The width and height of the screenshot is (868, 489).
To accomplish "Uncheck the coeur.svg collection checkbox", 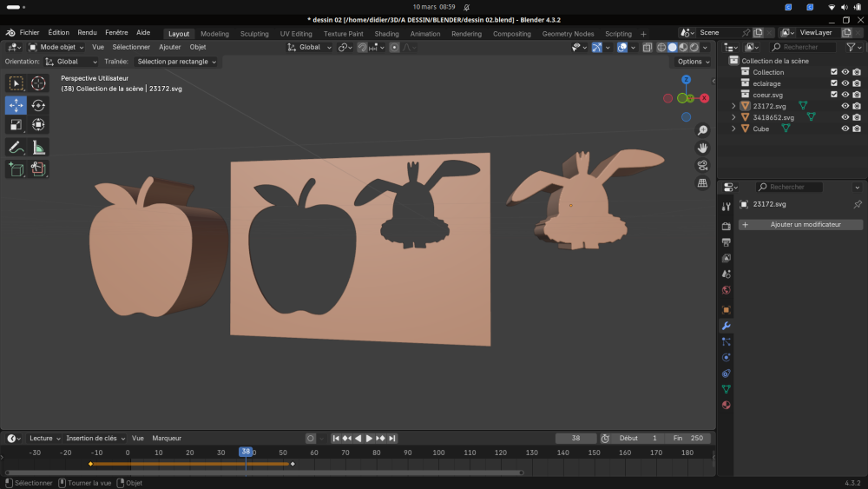I will [834, 95].
